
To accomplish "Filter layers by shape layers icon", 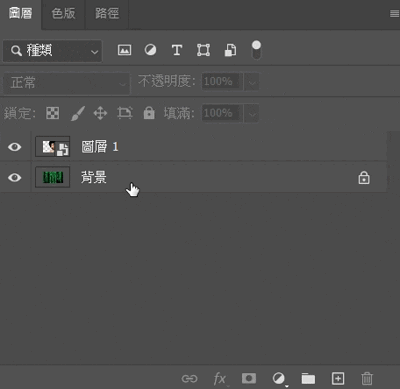I will [x=203, y=50].
